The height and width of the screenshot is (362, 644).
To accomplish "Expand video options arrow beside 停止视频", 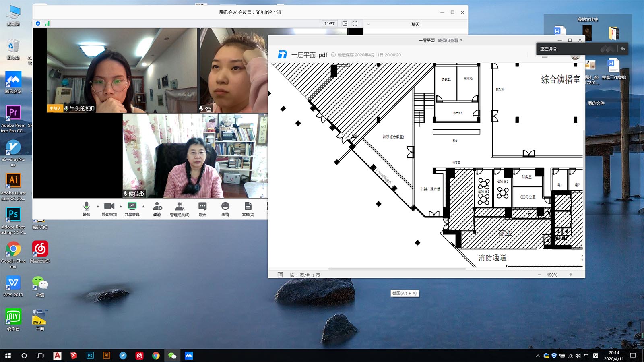I will pos(121,207).
